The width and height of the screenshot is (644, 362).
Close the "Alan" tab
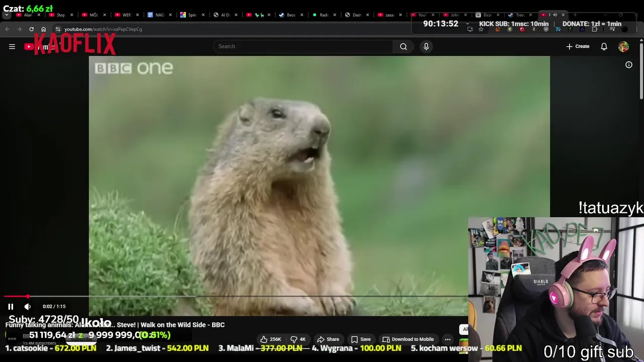coord(39,15)
